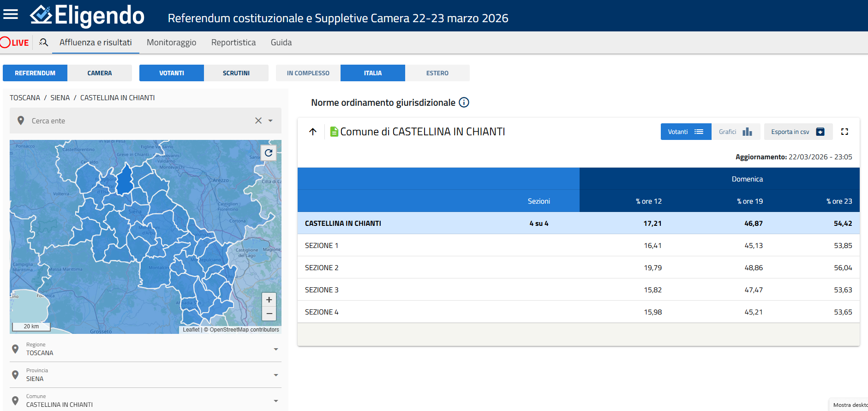Clear the Cerca ente field
The width and height of the screenshot is (868, 411).
coord(258,121)
